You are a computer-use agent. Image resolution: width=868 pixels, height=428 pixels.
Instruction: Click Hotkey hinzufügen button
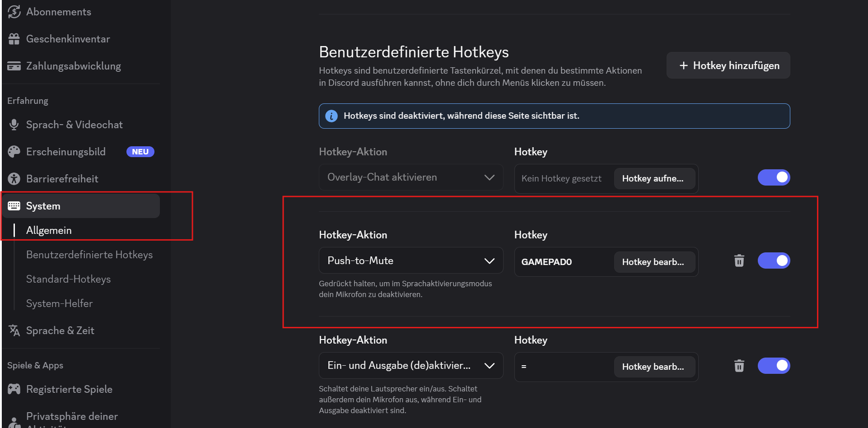click(728, 65)
